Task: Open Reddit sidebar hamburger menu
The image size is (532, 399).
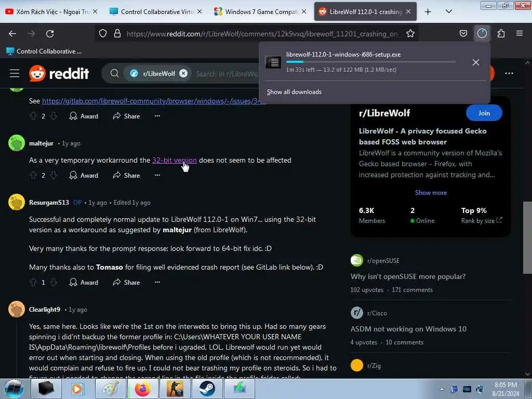Action: (15, 73)
